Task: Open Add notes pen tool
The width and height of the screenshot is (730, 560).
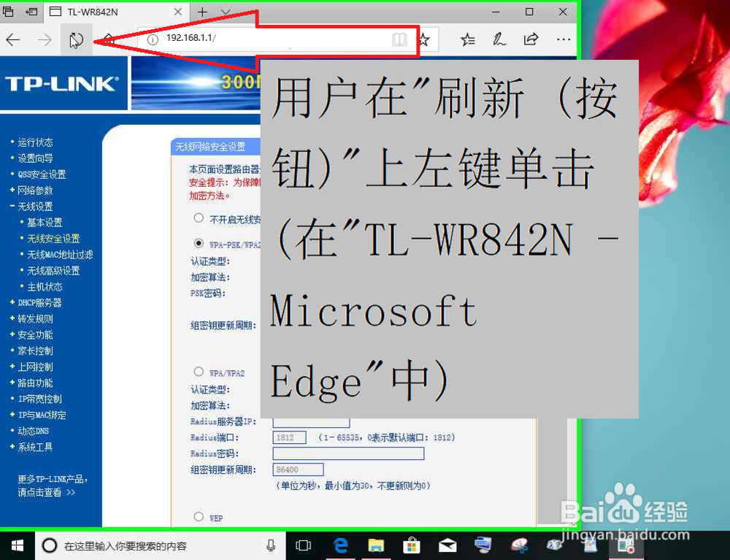Action: pos(499,39)
